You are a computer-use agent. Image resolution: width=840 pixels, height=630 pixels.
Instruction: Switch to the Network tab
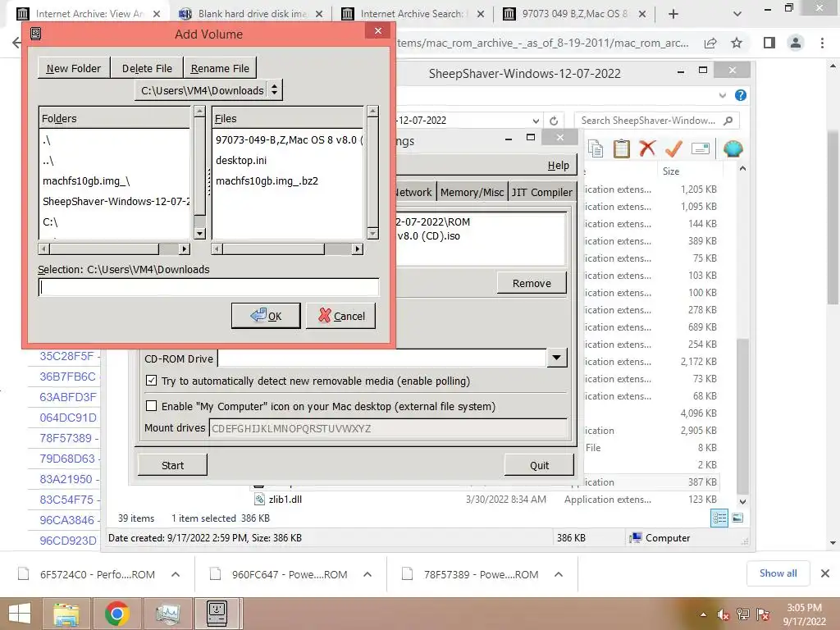pyautogui.click(x=413, y=192)
